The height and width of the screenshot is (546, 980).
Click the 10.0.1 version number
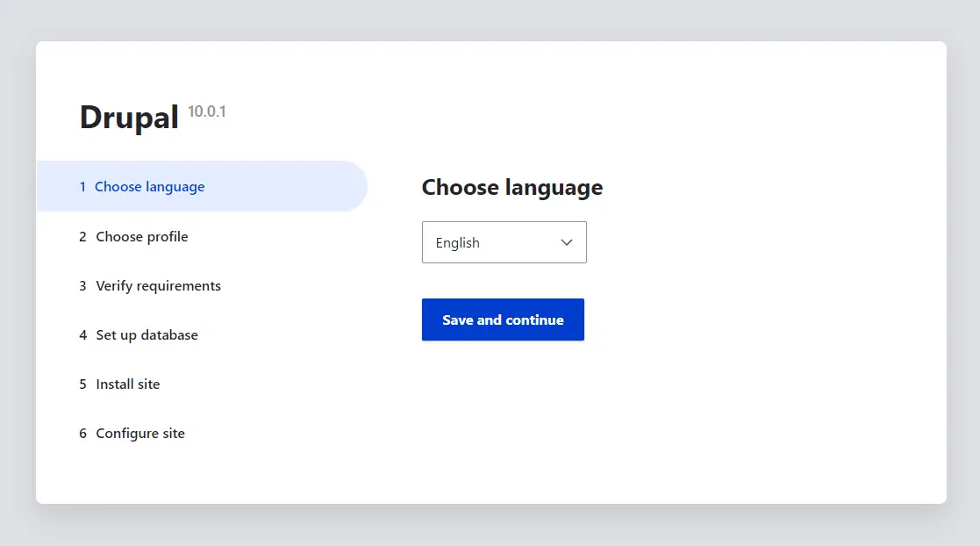[207, 111]
